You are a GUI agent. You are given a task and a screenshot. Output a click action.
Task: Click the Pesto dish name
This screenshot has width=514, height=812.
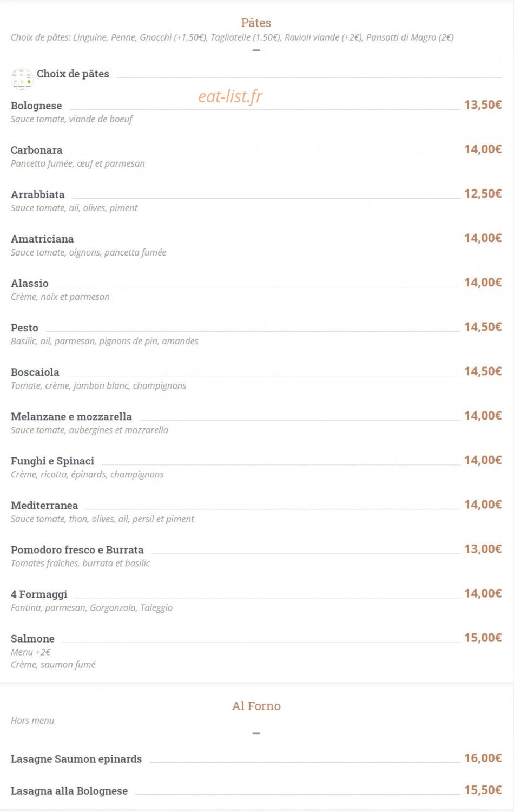pyautogui.click(x=24, y=328)
